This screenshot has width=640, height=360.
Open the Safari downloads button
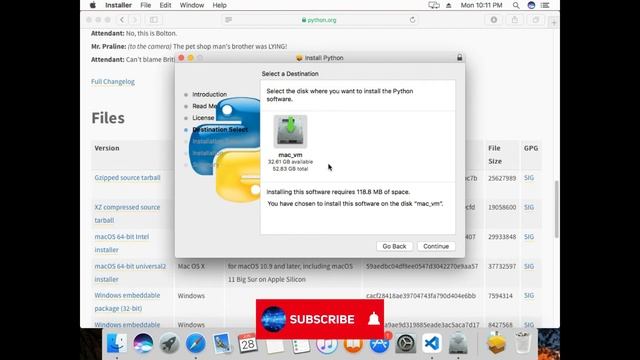[494, 20]
